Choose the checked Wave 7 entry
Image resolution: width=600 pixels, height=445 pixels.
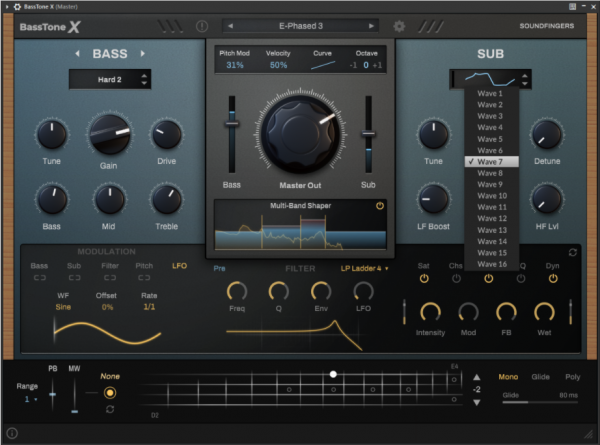[x=492, y=161]
